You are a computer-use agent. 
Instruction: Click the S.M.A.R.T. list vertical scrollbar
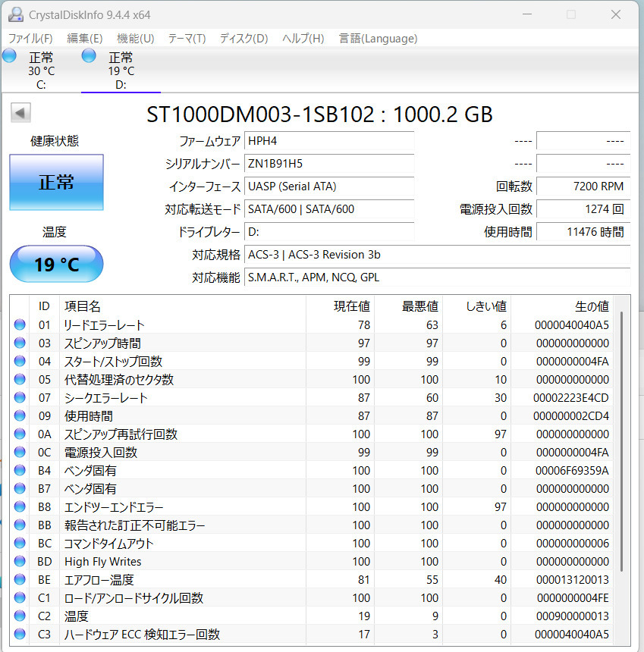tap(621, 440)
